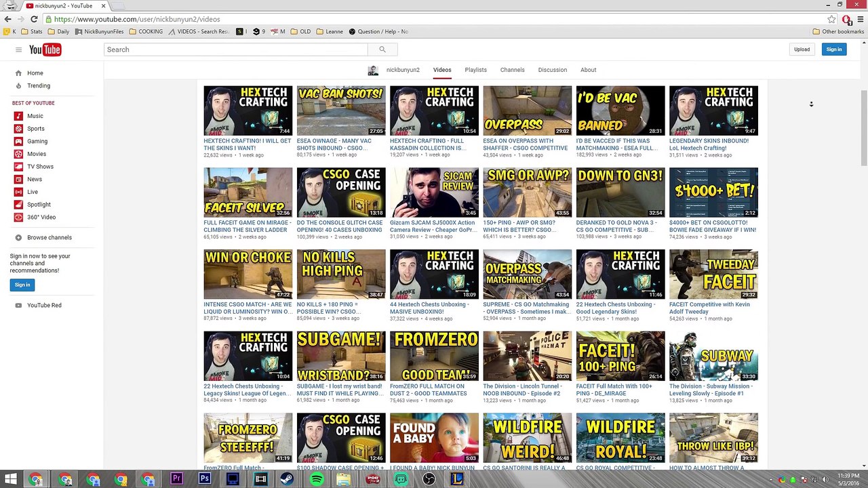Open Spotify from the taskbar
Screen dimensions: 868x488
pyautogui.click(x=316, y=479)
